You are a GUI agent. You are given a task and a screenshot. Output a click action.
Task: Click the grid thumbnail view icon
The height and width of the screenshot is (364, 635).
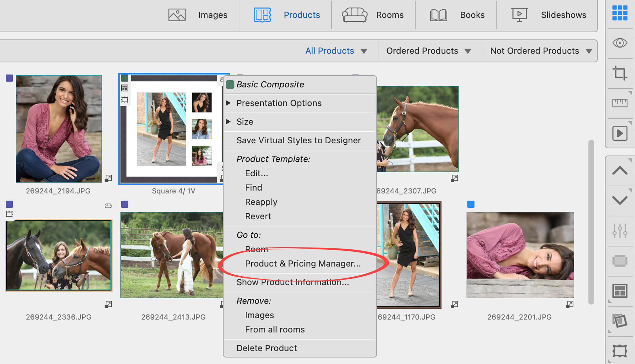(x=620, y=13)
